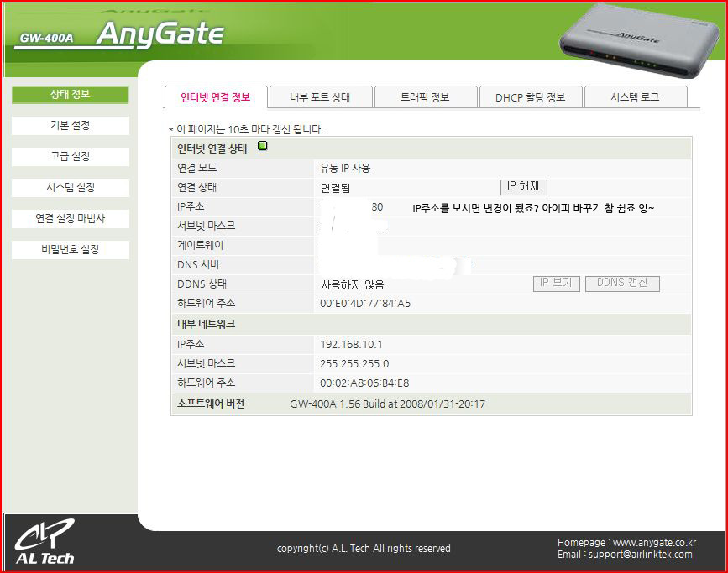Viewport: 728px width, 573px height.
Task: Open the 상태 정보 sidebar menu
Action: tap(70, 95)
